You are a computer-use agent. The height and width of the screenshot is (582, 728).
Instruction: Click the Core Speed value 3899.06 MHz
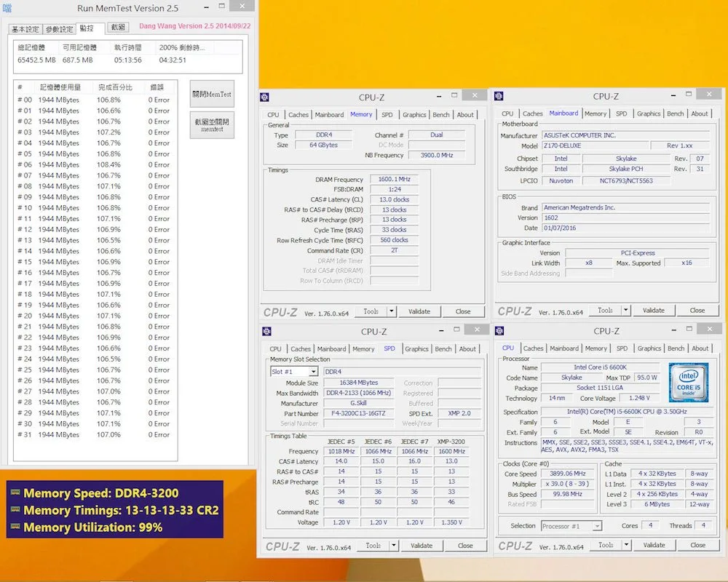[567, 474]
